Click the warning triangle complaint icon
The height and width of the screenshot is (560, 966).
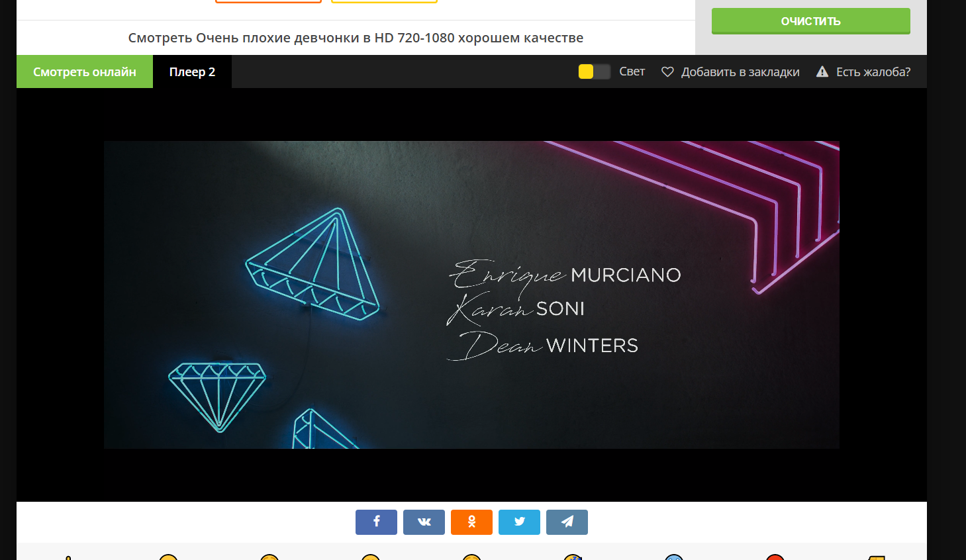click(822, 71)
